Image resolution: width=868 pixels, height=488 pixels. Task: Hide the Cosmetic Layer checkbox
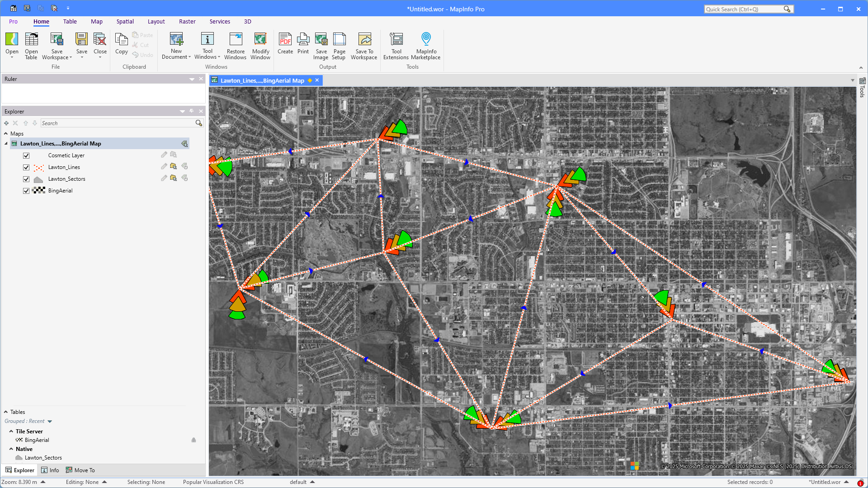(x=26, y=155)
